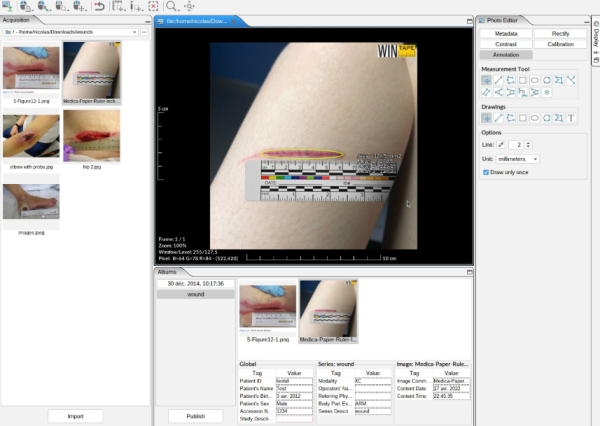Click the Body Part value field ARM
The width and height of the screenshot is (600, 426).
pyautogui.click(x=373, y=403)
